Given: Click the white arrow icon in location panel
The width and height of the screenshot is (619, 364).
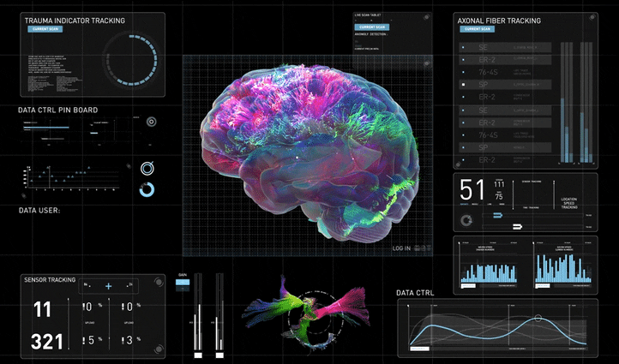Looking at the screenshot, I should tap(517, 226).
